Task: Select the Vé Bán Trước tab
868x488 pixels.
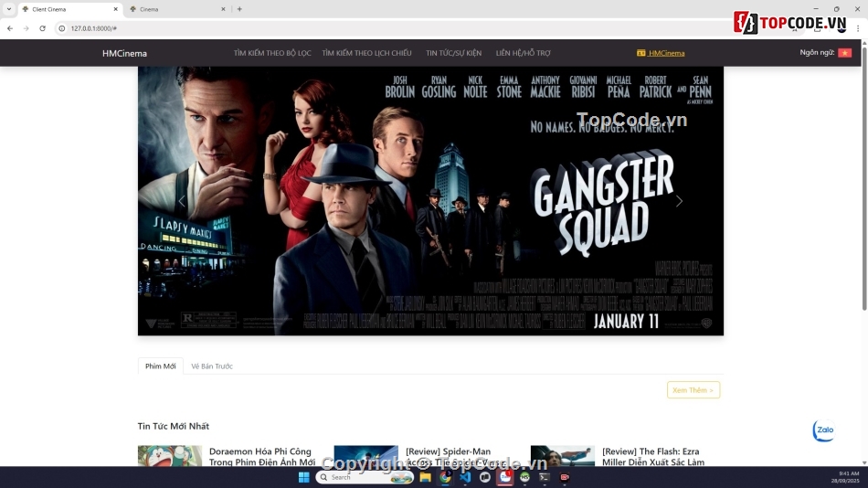Action: pyautogui.click(x=212, y=366)
